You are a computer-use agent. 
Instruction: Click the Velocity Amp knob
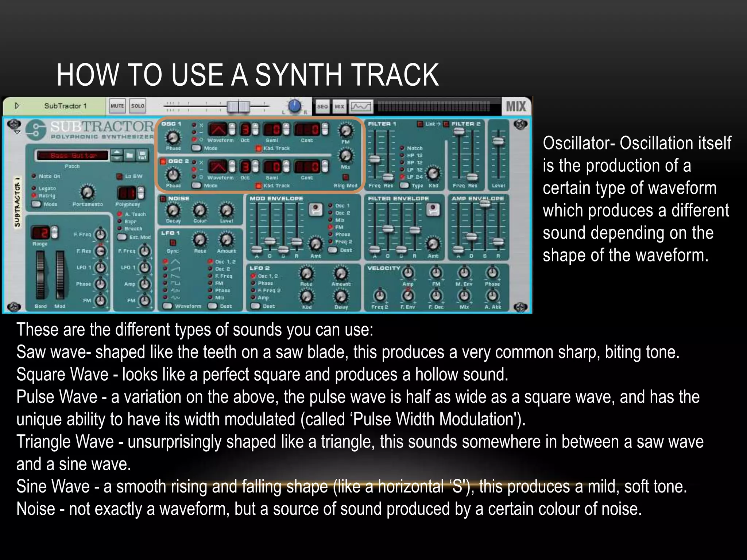(408, 272)
